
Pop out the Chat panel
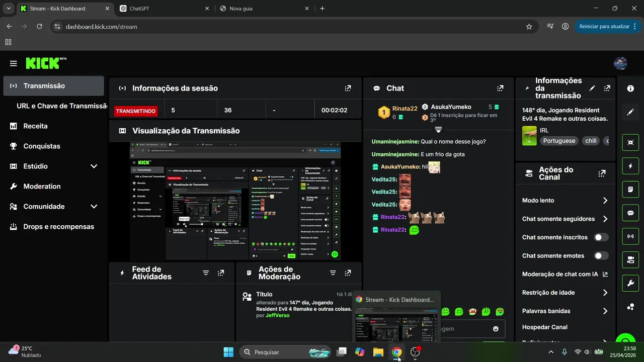(x=500, y=88)
